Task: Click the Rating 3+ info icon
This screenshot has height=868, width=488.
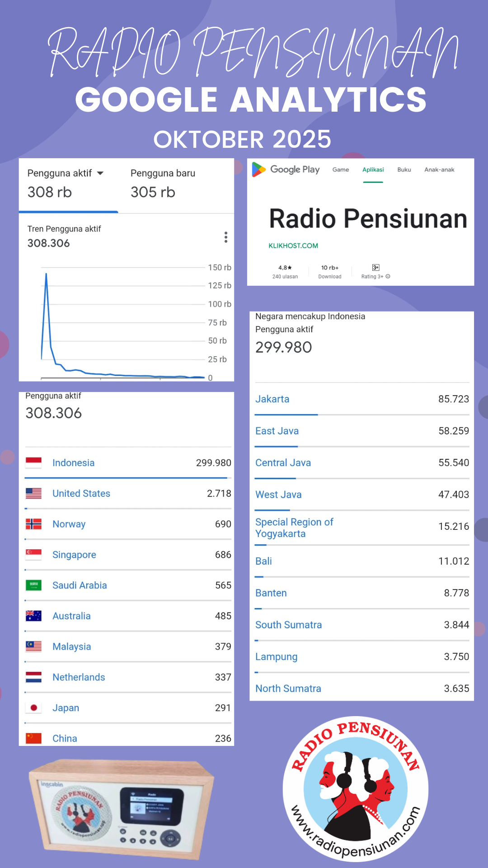Action: click(388, 276)
